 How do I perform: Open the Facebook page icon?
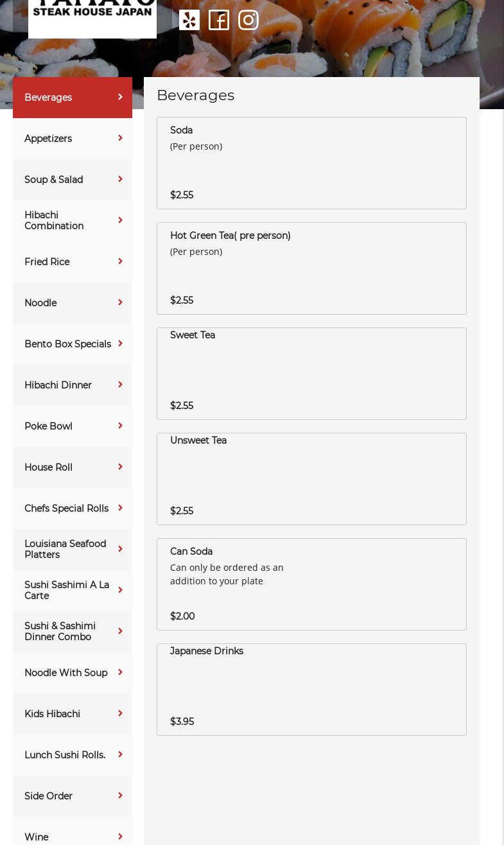point(219,20)
